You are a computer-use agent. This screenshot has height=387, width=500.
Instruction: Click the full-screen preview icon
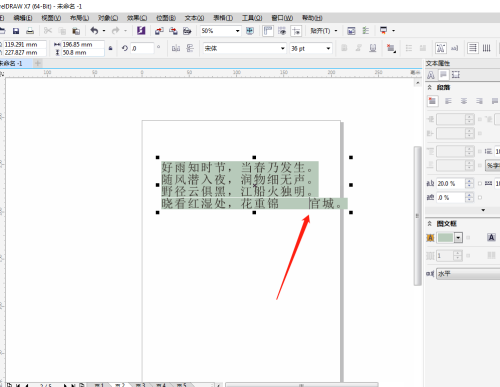click(x=250, y=31)
